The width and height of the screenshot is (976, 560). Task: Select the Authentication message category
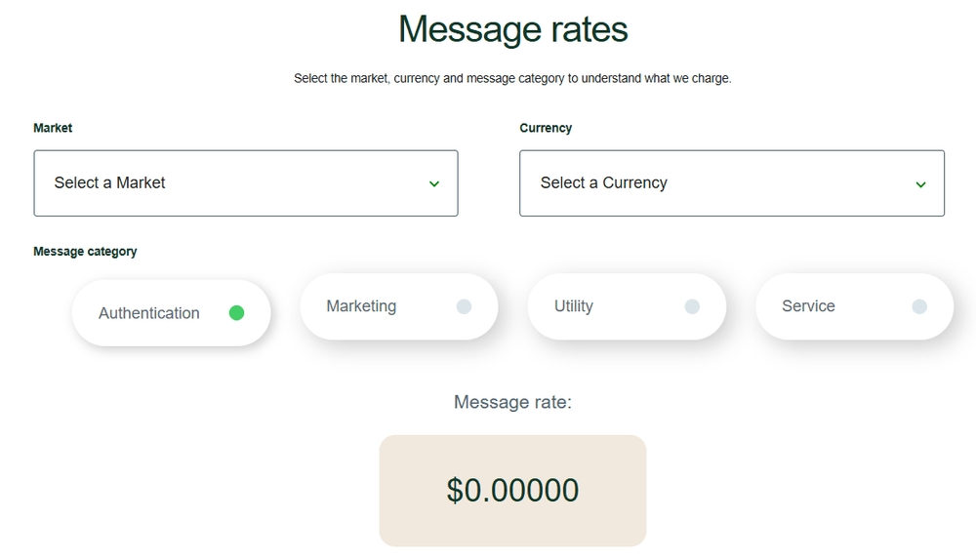pyautogui.click(x=149, y=313)
